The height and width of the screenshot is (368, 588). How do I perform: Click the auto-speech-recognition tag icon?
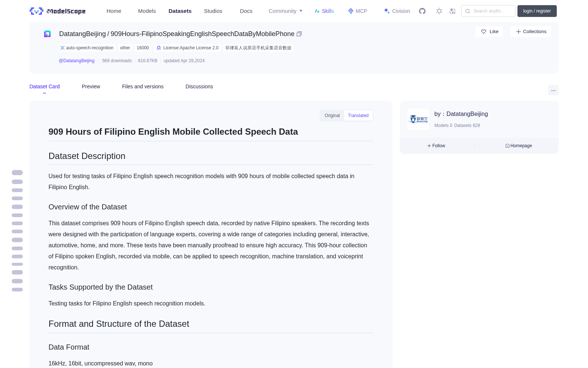[x=62, y=48]
